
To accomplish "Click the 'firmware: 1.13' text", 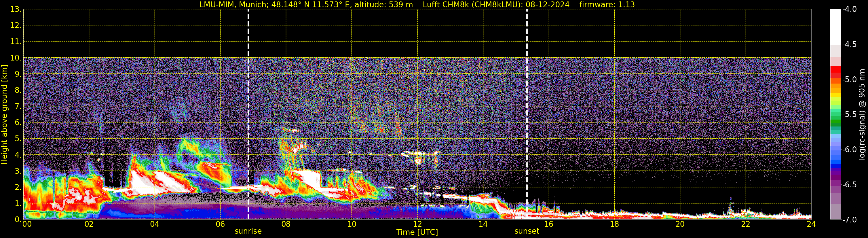I will [607, 5].
